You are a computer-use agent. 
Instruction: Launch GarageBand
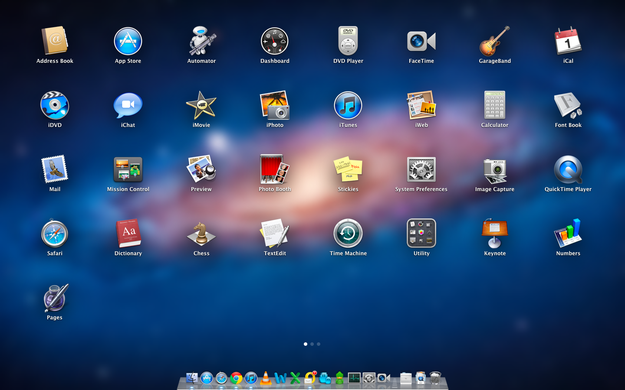(x=495, y=41)
